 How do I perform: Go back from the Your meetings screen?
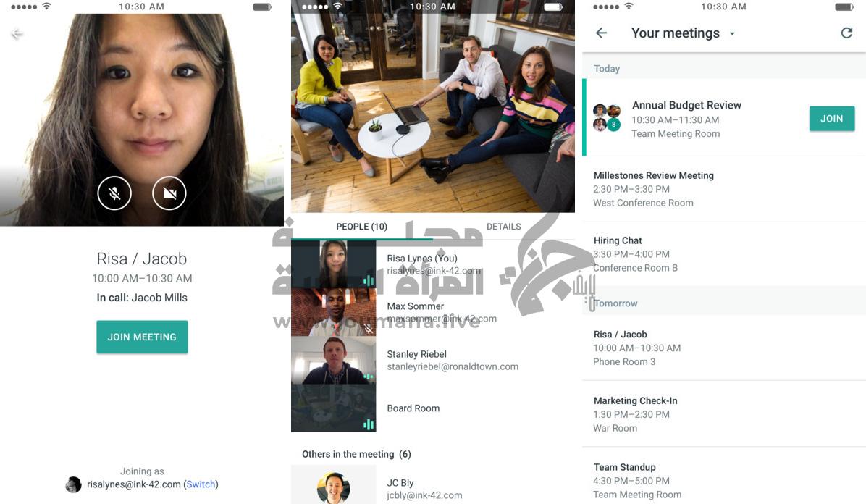click(602, 33)
